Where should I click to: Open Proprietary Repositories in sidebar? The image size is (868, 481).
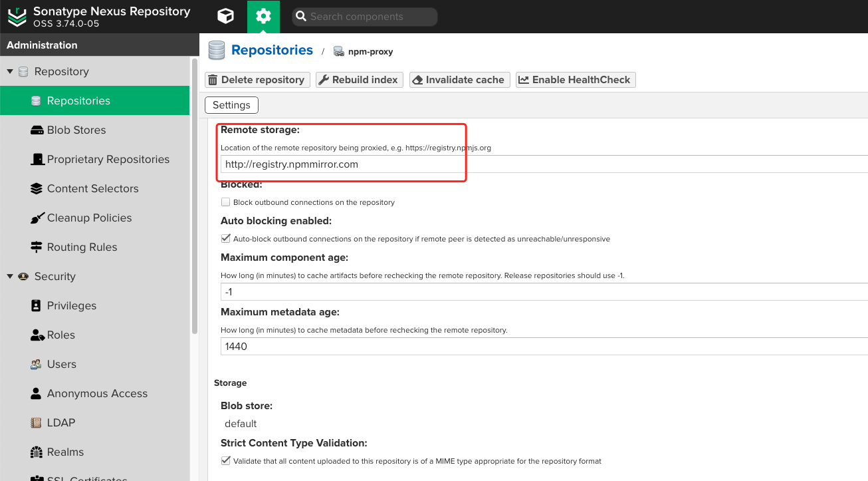(94, 160)
